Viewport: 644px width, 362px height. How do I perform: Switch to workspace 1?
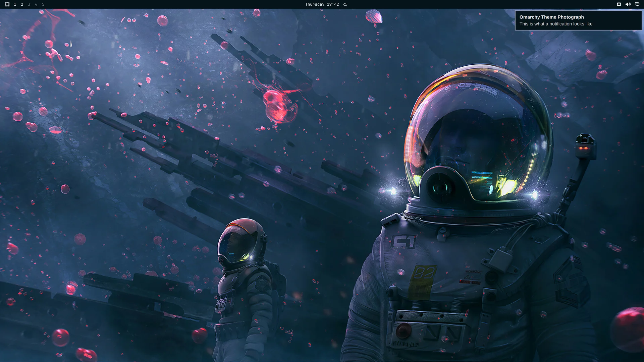click(x=15, y=4)
